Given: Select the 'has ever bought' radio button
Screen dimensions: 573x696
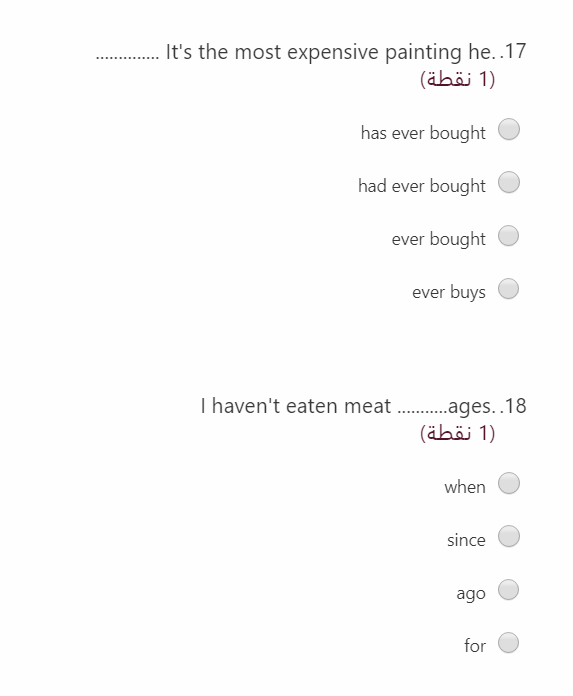Looking at the screenshot, I should tap(509, 129).
